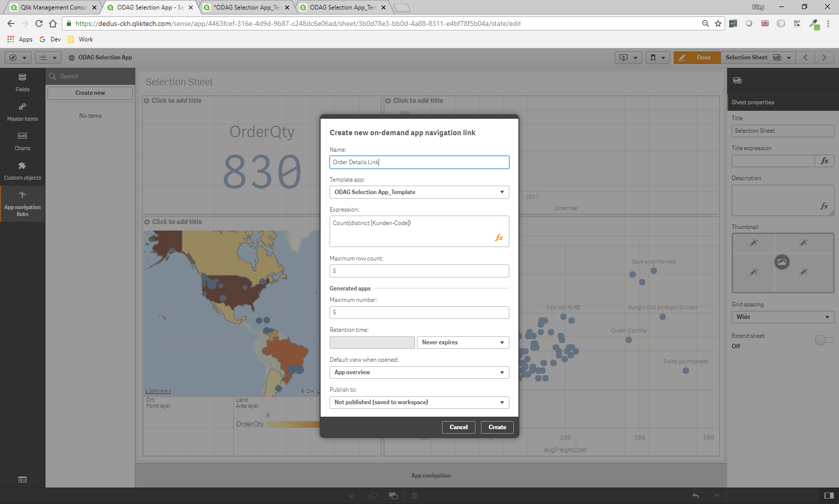Click the copy icon in bottom bar
Screen dimensions: 839x504
373,496
